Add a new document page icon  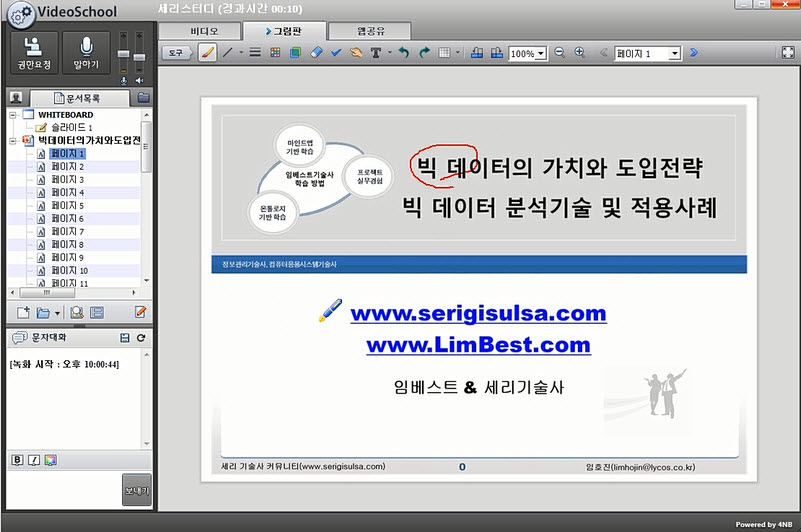coord(23,312)
